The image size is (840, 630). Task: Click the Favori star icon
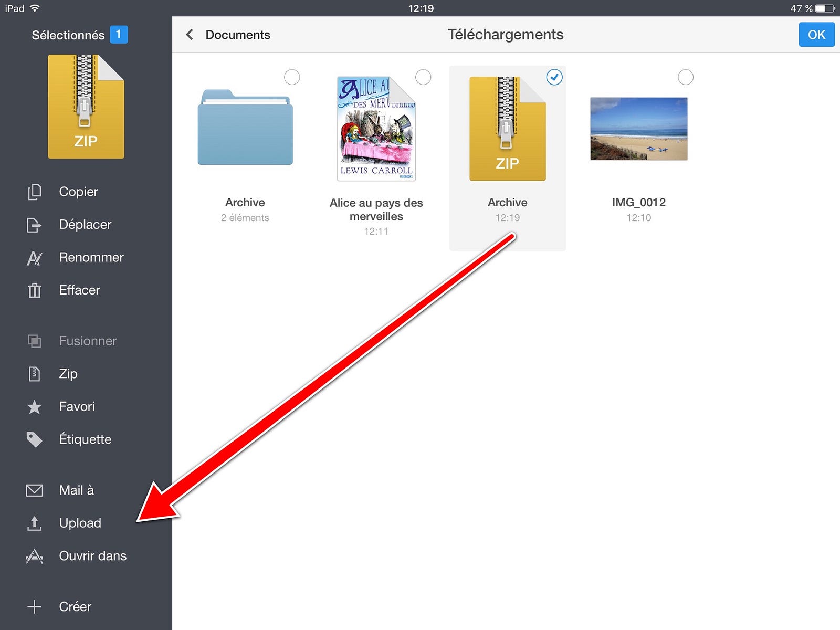34,407
